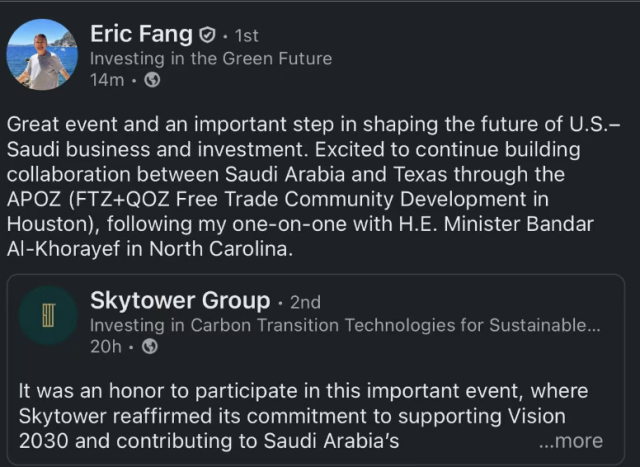Click the Eric Fang author name
The image size is (640, 467).
tap(141, 34)
